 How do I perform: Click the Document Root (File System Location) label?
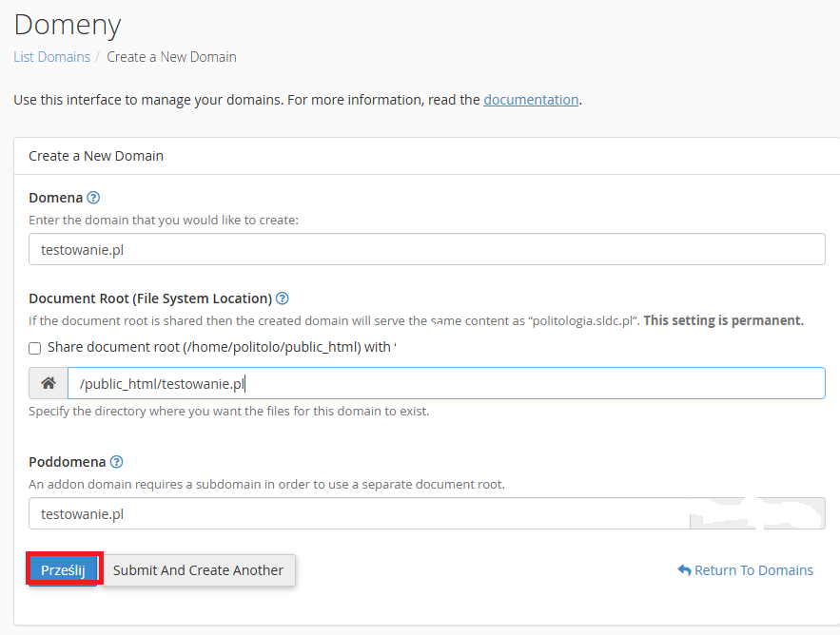(150, 298)
